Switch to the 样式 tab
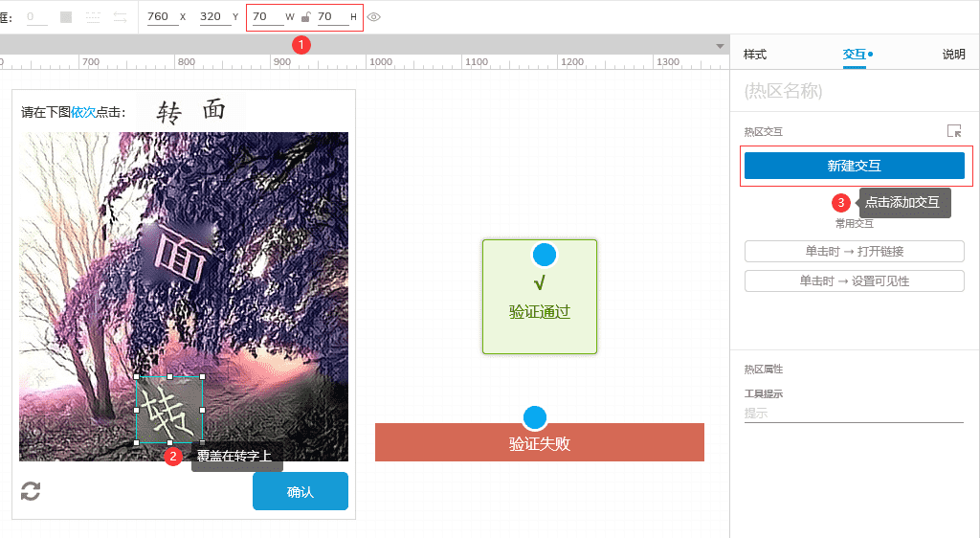This screenshot has height=538, width=980. (755, 55)
